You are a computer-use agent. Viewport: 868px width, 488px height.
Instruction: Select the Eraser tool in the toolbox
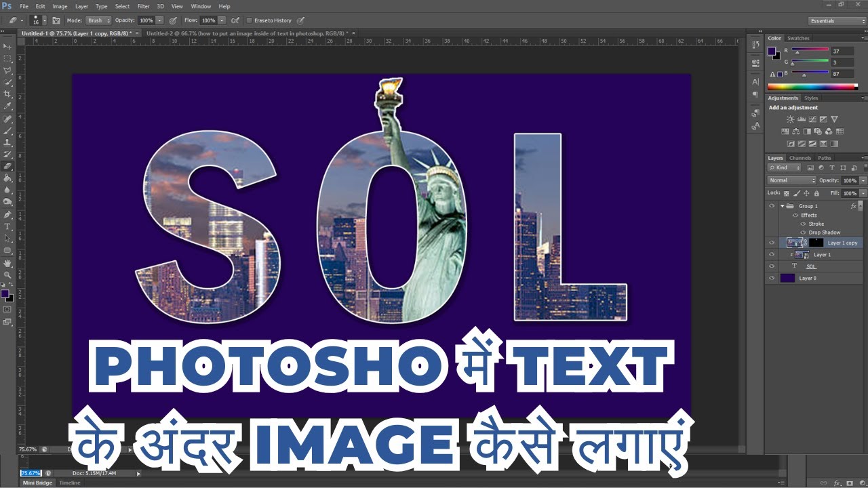7,166
